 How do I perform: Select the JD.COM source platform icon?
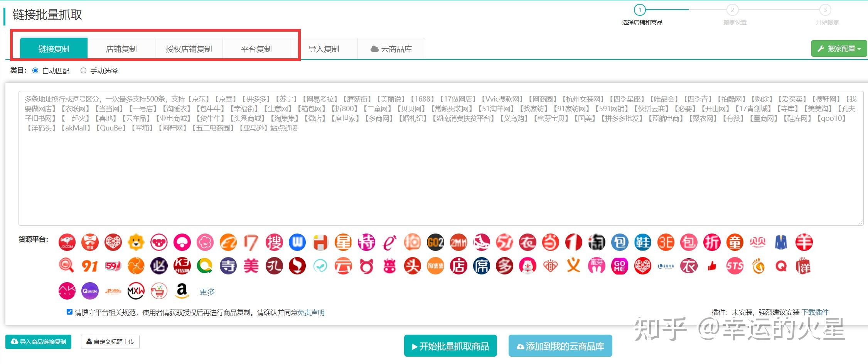click(x=67, y=242)
